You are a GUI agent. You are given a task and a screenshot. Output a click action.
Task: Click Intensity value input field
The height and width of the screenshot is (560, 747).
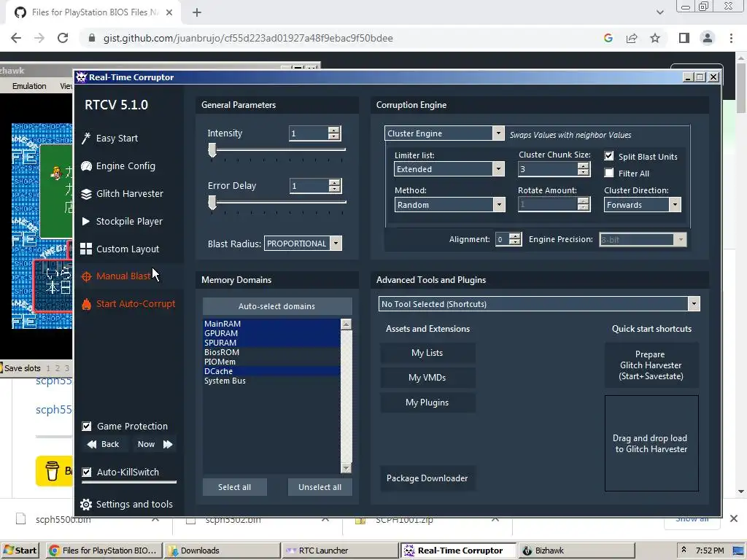pyautogui.click(x=309, y=133)
